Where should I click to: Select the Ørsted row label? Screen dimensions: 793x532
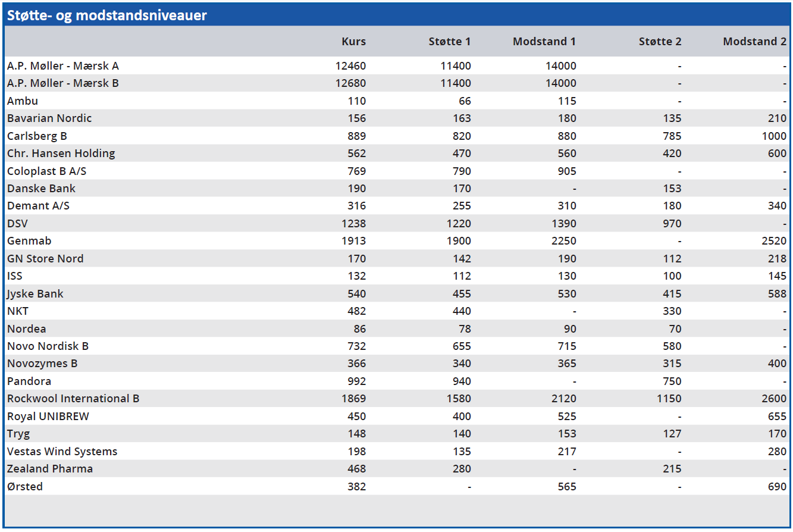25,487
